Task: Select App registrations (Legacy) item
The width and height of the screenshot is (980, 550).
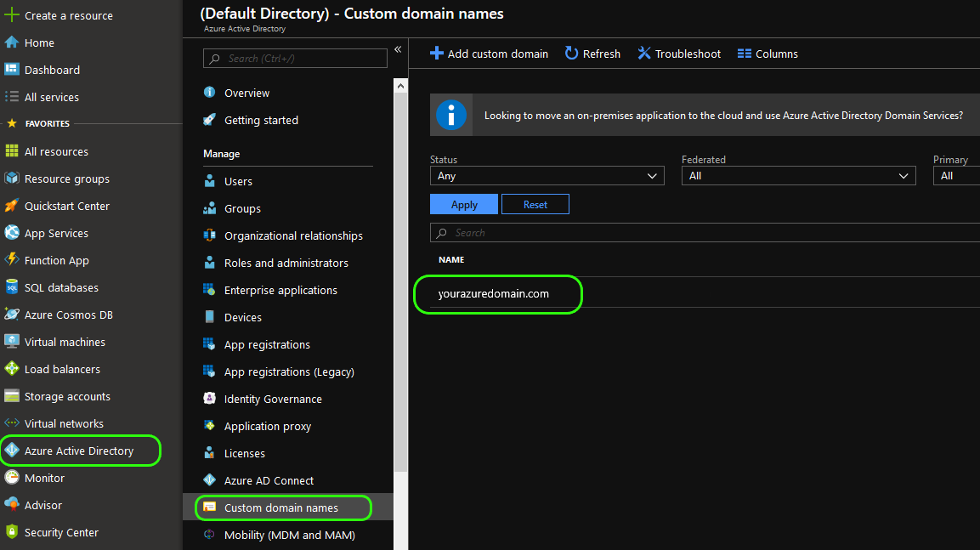Action: click(289, 371)
